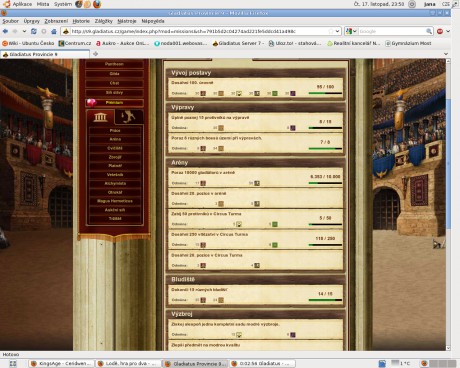Click the URL address field

point(199,31)
